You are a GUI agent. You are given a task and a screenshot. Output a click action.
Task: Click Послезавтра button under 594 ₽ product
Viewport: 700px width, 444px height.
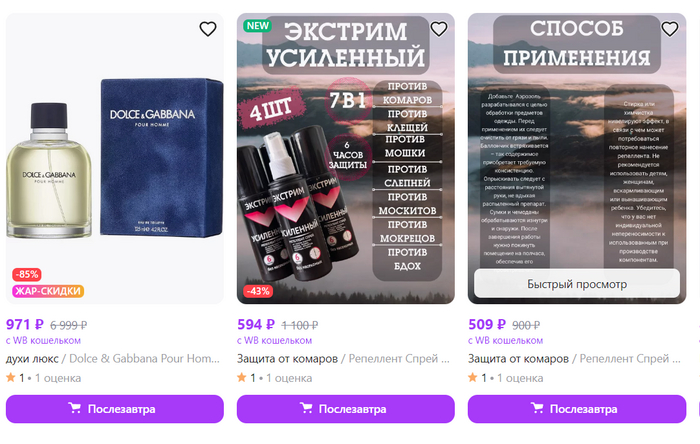pos(346,409)
